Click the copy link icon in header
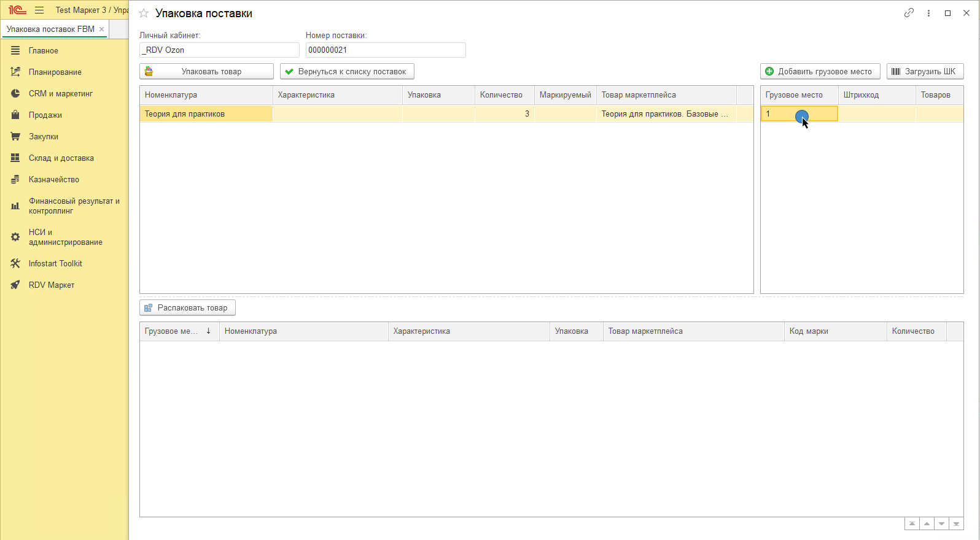The width and height of the screenshot is (980, 540). pyautogui.click(x=909, y=13)
